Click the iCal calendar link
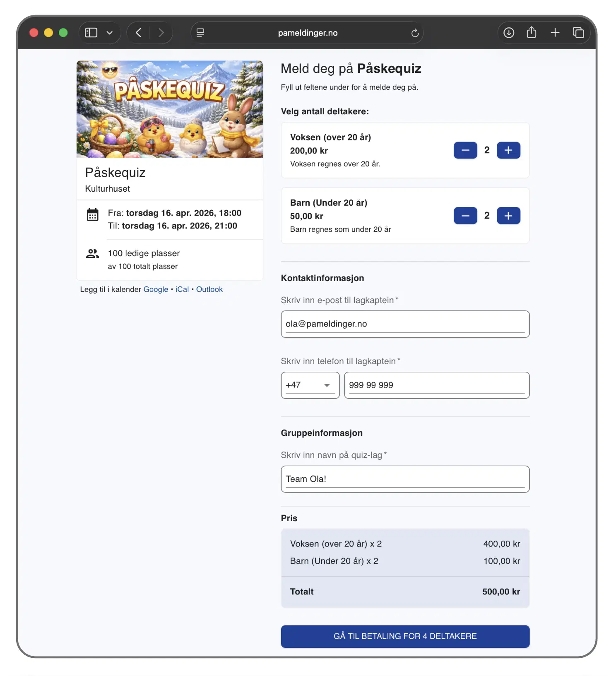The width and height of the screenshot is (616, 676). tap(182, 289)
